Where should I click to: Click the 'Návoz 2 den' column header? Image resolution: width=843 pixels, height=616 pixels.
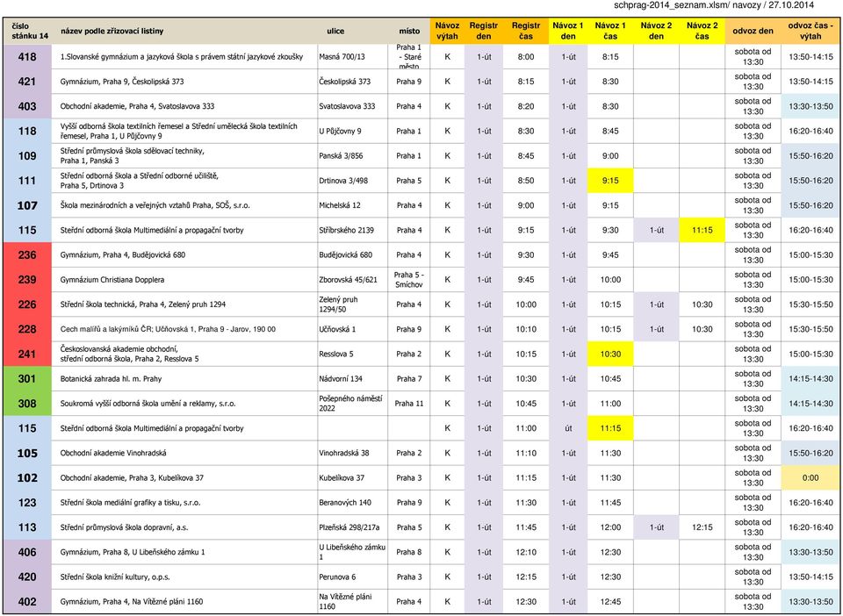tap(656, 31)
